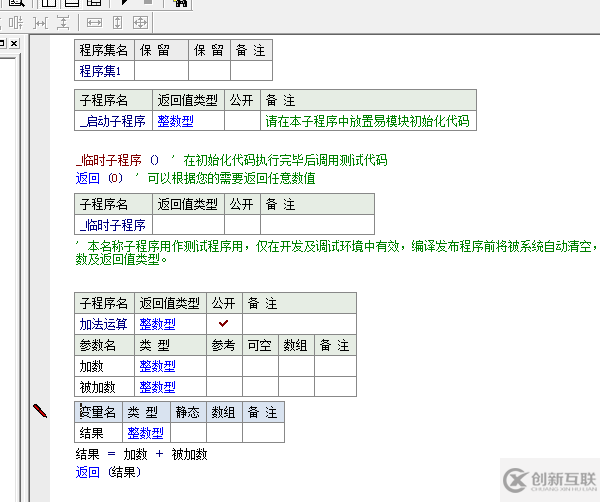The image size is (600, 502).
Task: Toggle the 公开 checkmark for 加法运算
Action: click(x=224, y=324)
